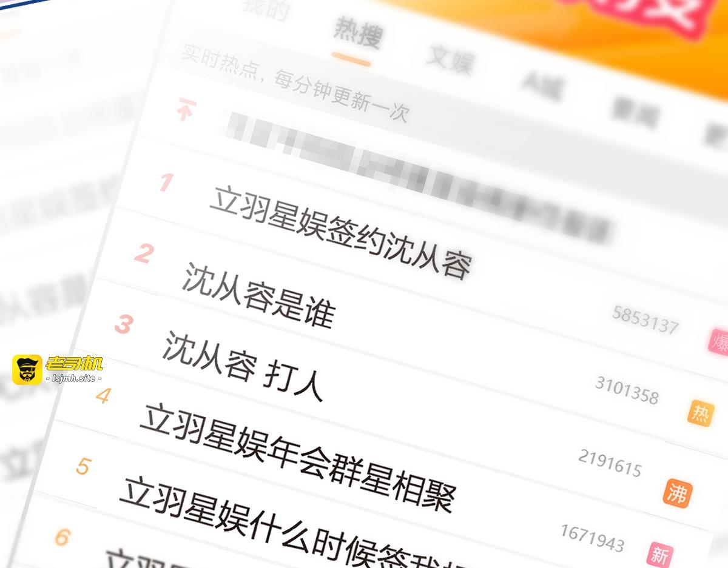Viewport: 728px width, 568px height.
Task: Click the heat count 5853137
Action: [645, 320]
